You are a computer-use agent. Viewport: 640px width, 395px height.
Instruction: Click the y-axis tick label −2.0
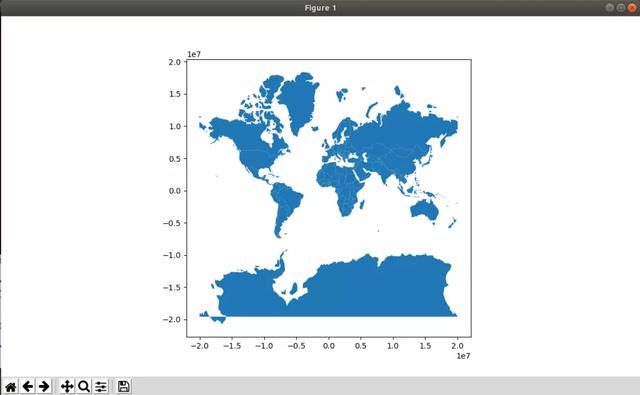click(172, 320)
